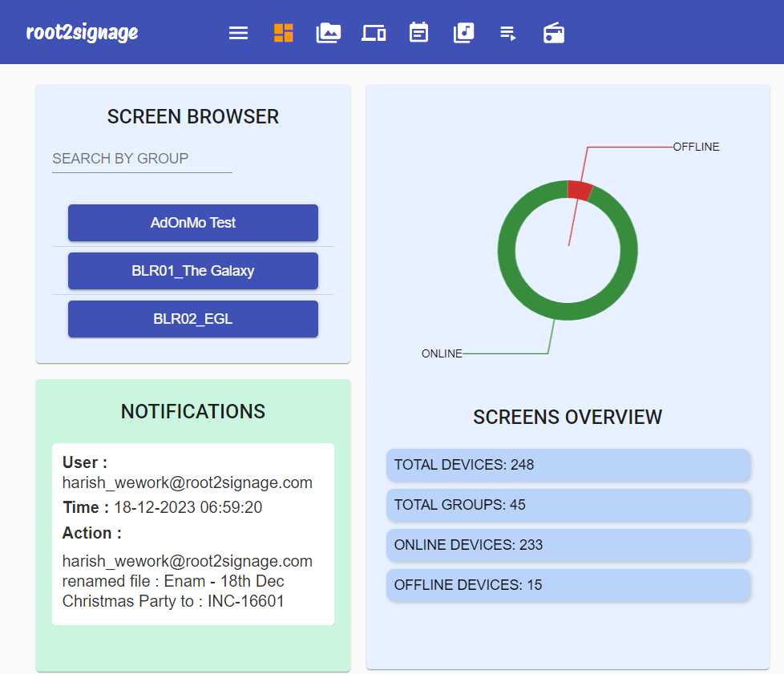This screenshot has width=784, height=674.
Task: Click the Online Devices: 233 bar
Action: 568,545
